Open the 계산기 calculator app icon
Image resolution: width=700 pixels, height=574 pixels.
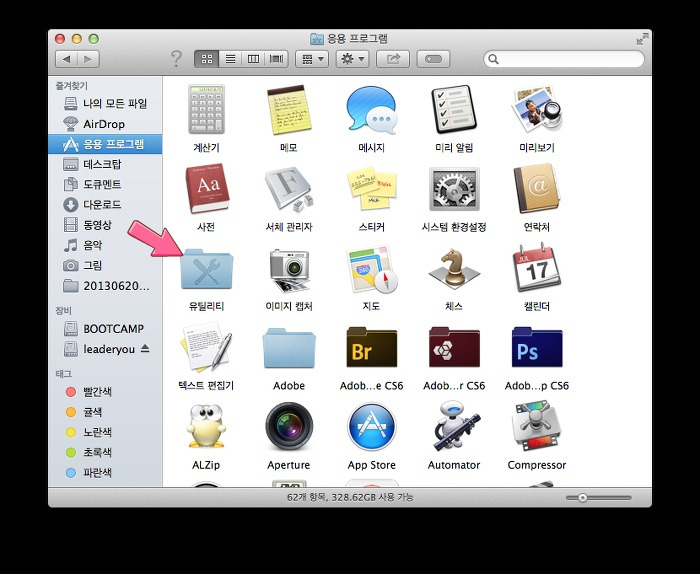(x=206, y=110)
